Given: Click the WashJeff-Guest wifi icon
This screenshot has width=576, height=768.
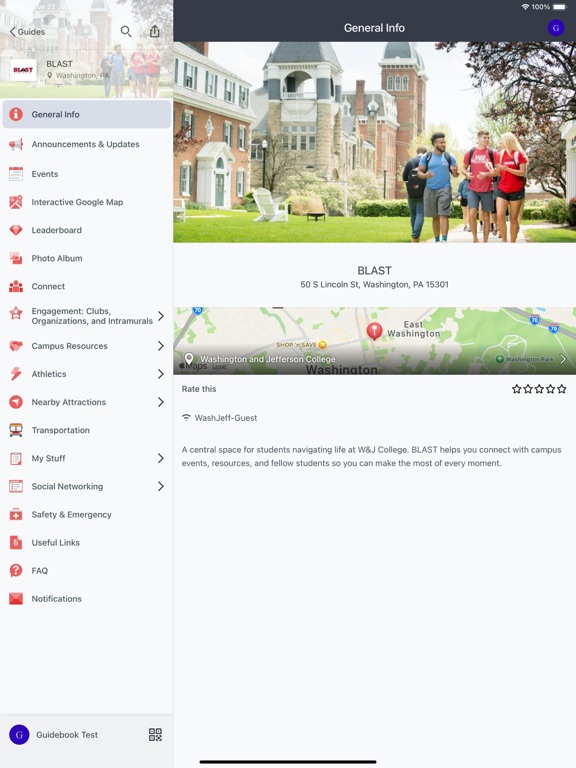Looking at the screenshot, I should pyautogui.click(x=186, y=418).
